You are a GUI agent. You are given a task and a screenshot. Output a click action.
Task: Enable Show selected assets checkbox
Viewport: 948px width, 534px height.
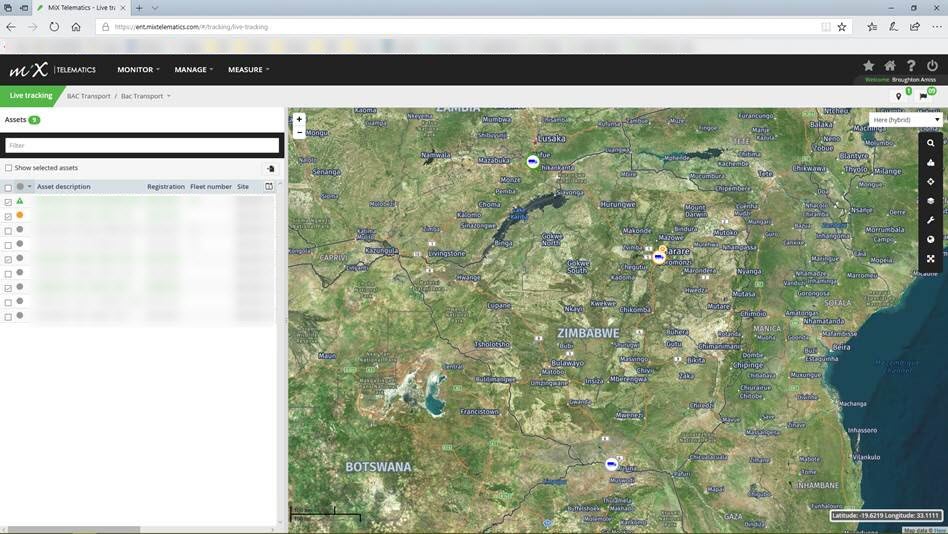(8, 168)
